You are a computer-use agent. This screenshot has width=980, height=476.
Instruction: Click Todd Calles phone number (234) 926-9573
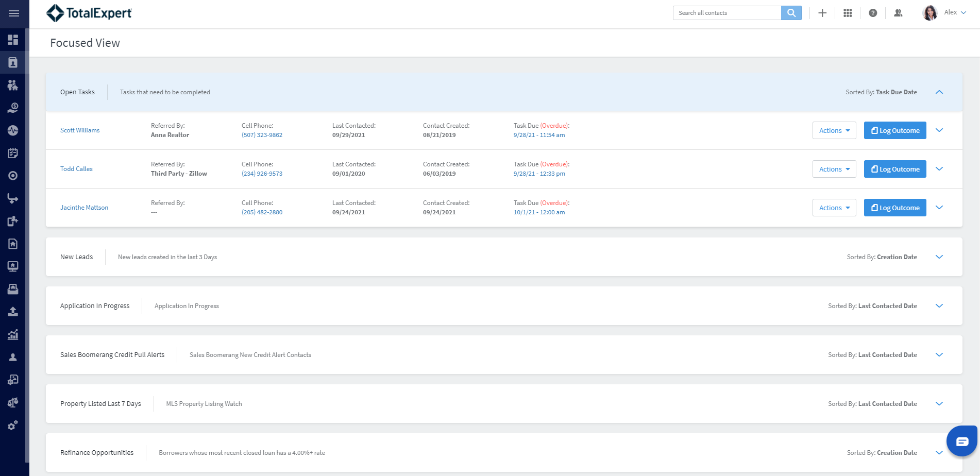pyautogui.click(x=262, y=174)
